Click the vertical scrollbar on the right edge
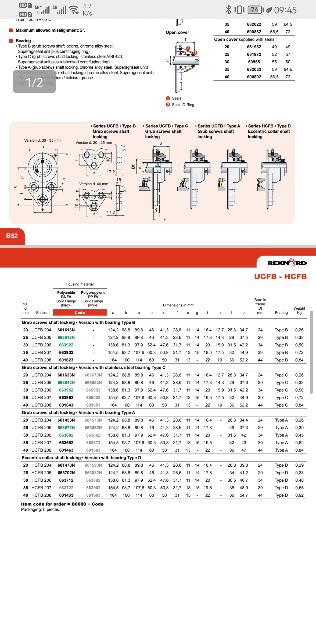 tap(311, 352)
